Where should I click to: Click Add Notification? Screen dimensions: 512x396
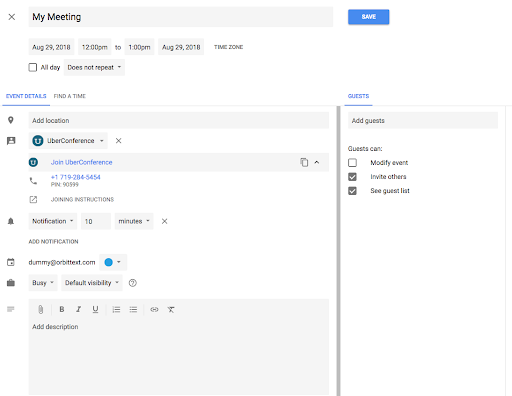[53, 241]
